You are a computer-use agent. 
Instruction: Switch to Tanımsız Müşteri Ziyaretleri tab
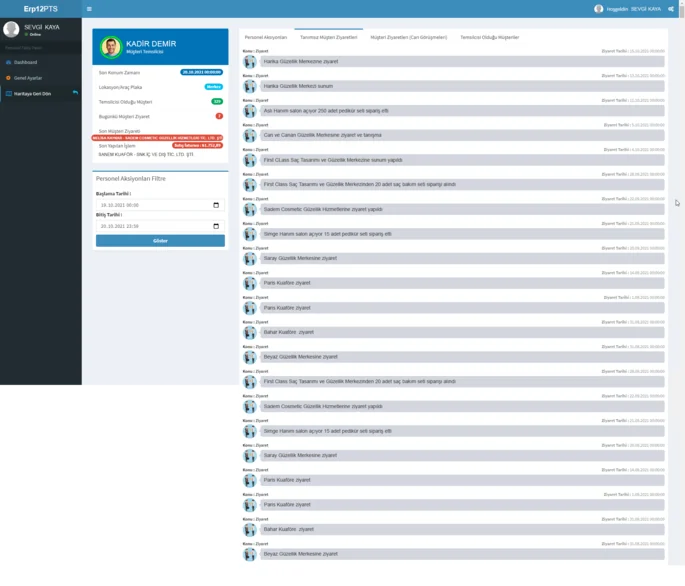[329, 37]
